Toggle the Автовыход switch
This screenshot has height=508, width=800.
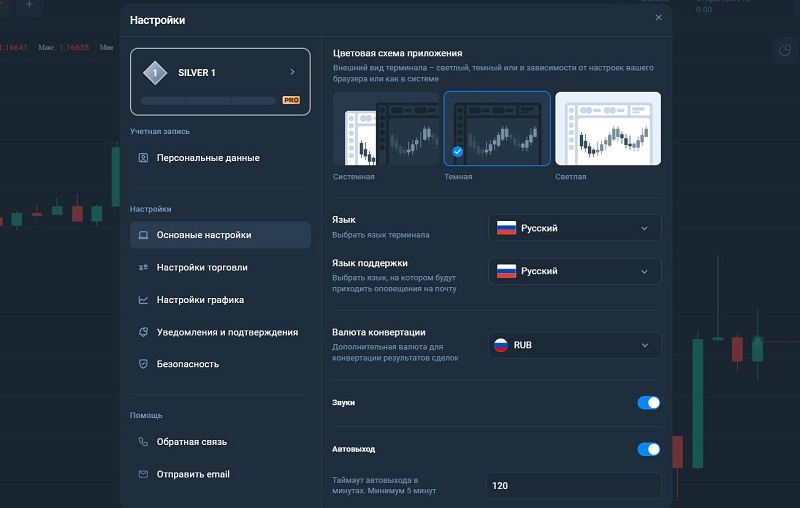click(648, 449)
